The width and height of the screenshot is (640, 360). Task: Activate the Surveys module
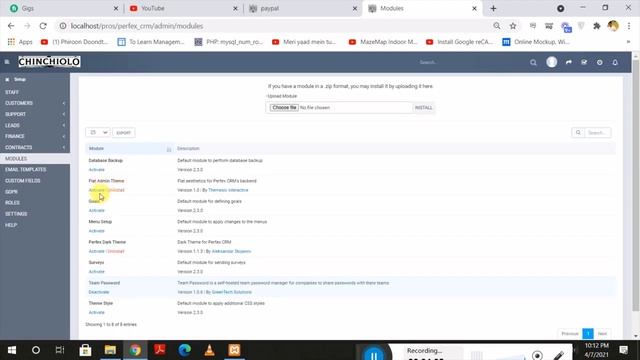97,272
